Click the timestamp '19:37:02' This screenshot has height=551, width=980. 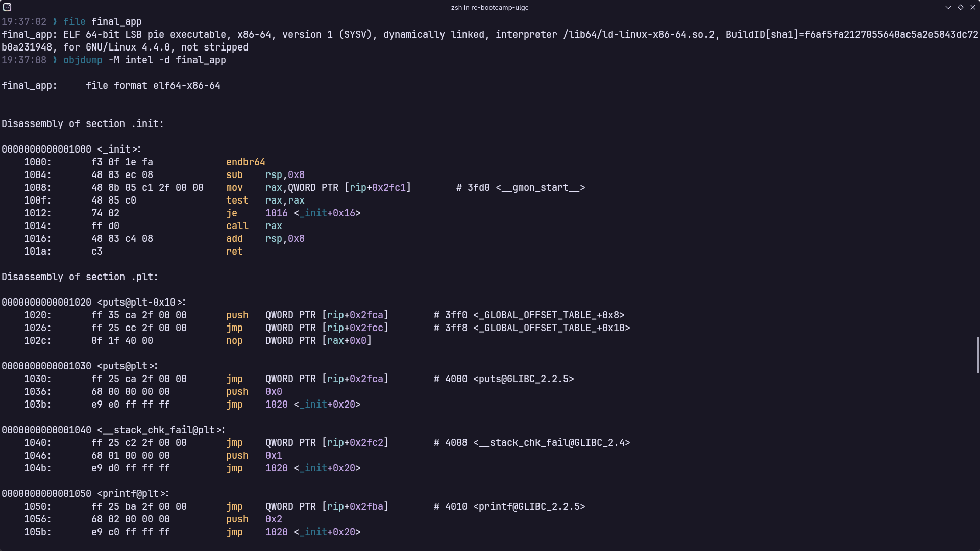[24, 22]
